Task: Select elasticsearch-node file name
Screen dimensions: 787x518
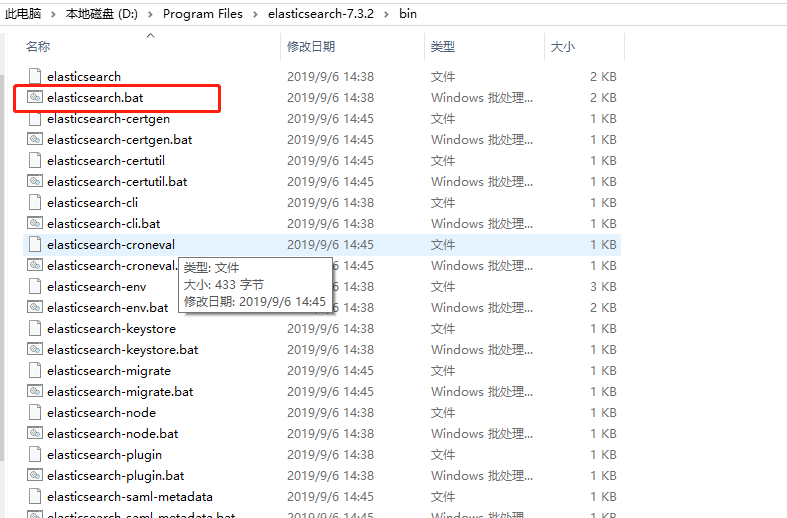Action: point(101,413)
